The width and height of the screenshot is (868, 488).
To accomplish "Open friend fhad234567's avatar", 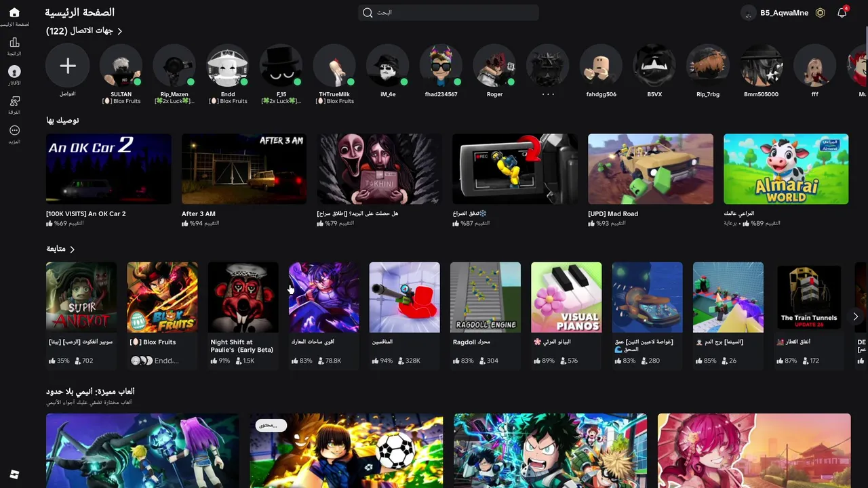I will coord(441,66).
